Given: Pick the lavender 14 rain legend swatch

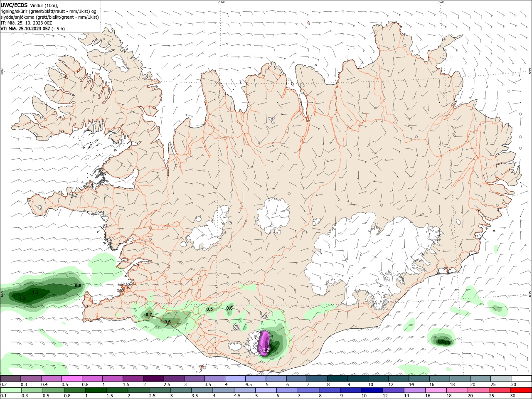Looking at the screenshot, I should pyautogui.click(x=415, y=390).
